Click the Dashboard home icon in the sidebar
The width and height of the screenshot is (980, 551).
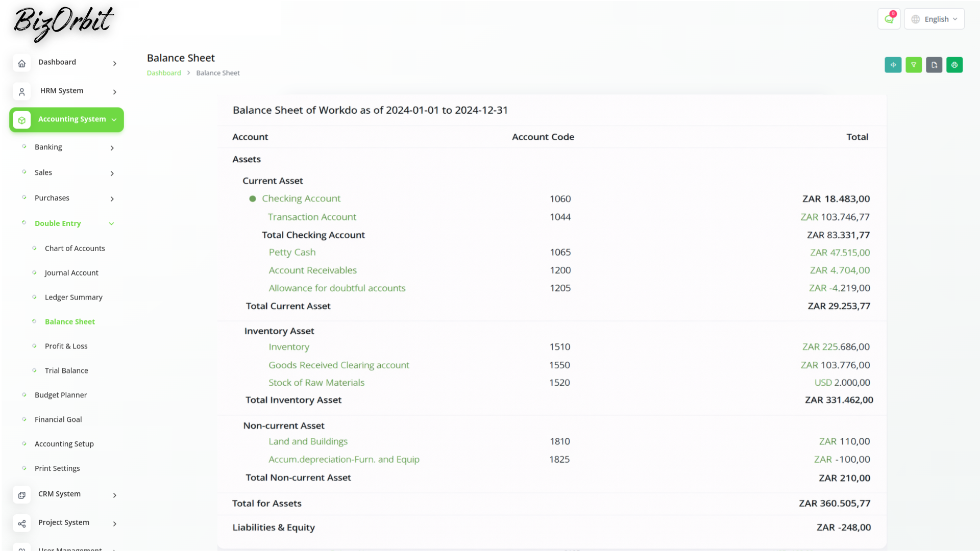point(21,63)
